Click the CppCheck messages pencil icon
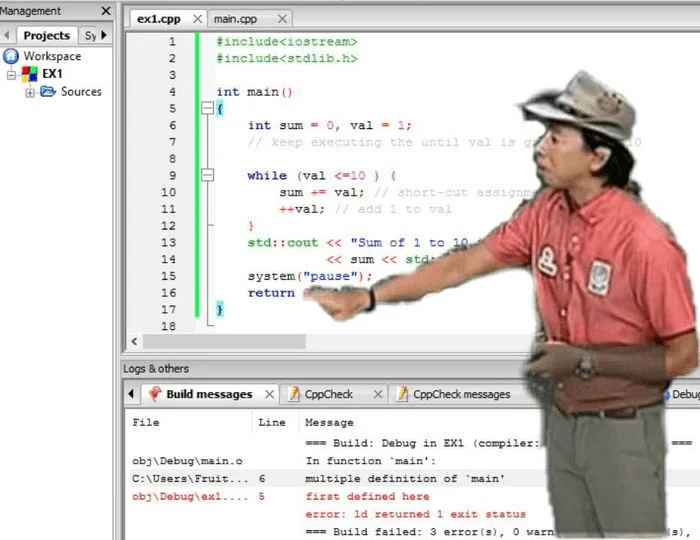The width and height of the screenshot is (700, 540). [x=402, y=394]
